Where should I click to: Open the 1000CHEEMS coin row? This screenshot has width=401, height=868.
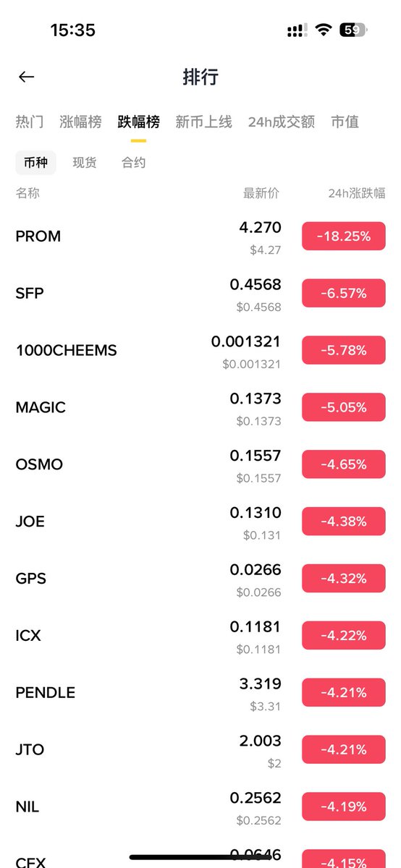tap(200, 350)
